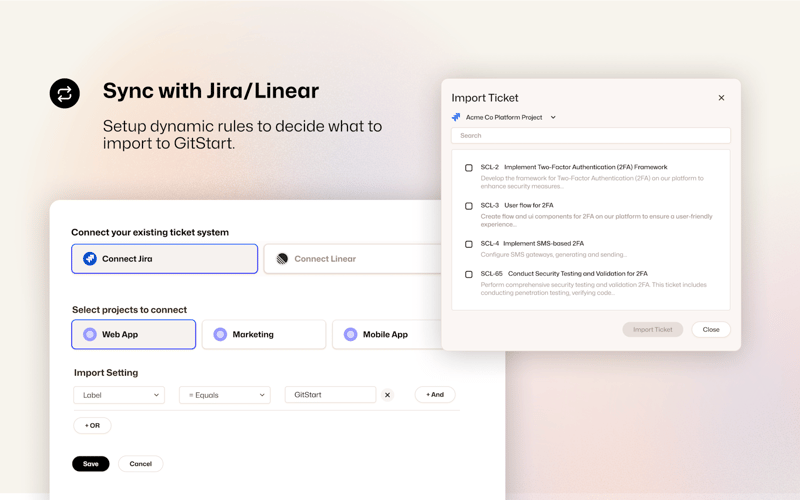Focus the Search field in Import Ticket
The height and width of the screenshot is (500, 800).
[x=591, y=136]
